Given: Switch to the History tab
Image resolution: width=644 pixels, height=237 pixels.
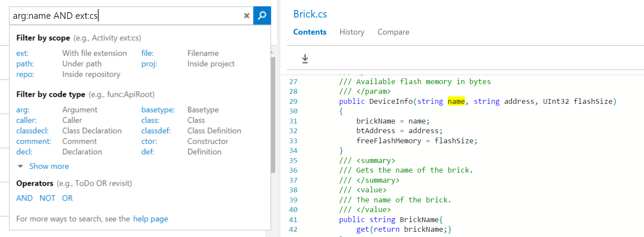Looking at the screenshot, I should pyautogui.click(x=352, y=32).
